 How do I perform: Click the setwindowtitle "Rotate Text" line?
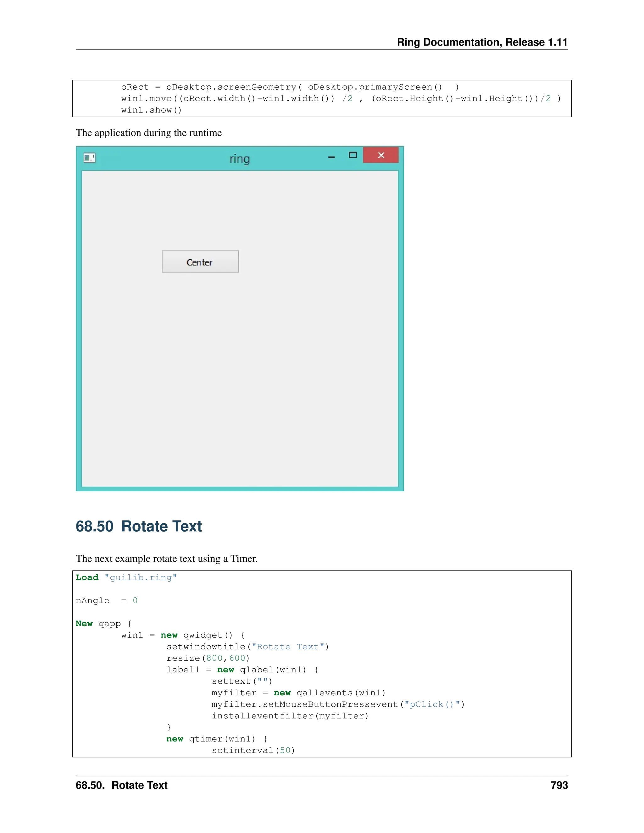(247, 647)
